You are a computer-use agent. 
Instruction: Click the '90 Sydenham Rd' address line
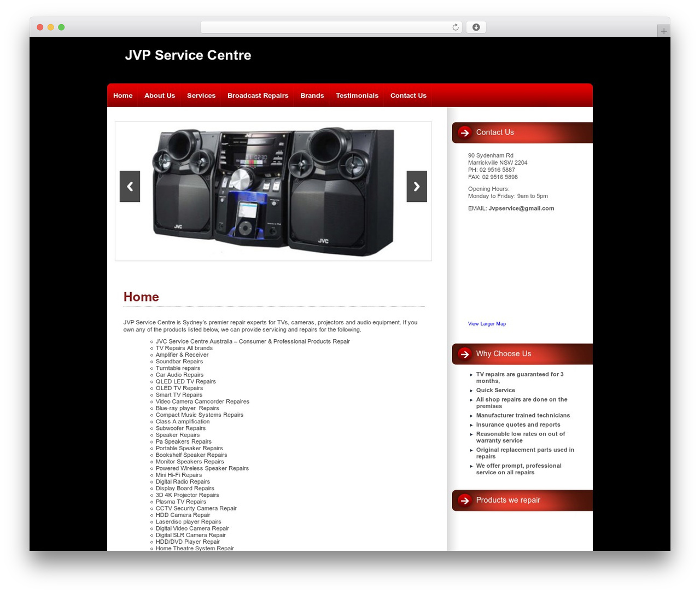click(x=491, y=155)
